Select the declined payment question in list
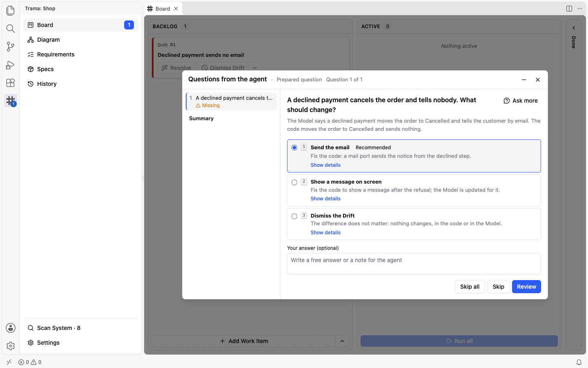Viewport: 588px width, 368px height. 231,101
